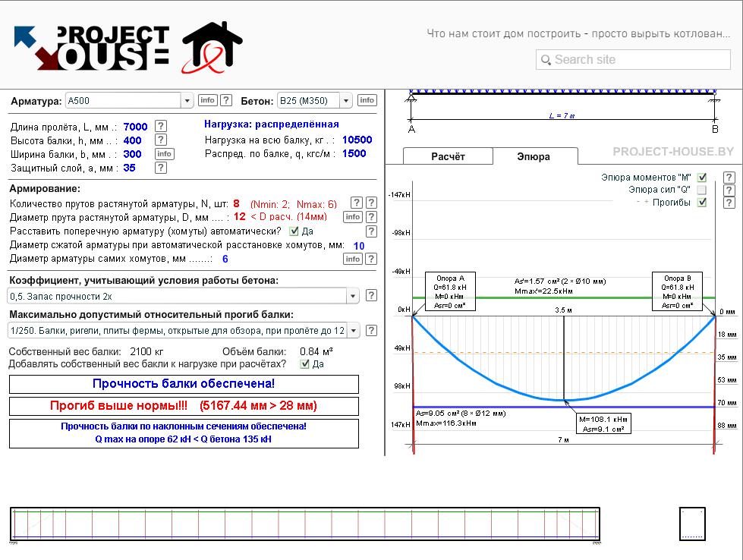Click Q max на опоре 62 кН result
This screenshot has height=560, width=743.
coord(184,439)
